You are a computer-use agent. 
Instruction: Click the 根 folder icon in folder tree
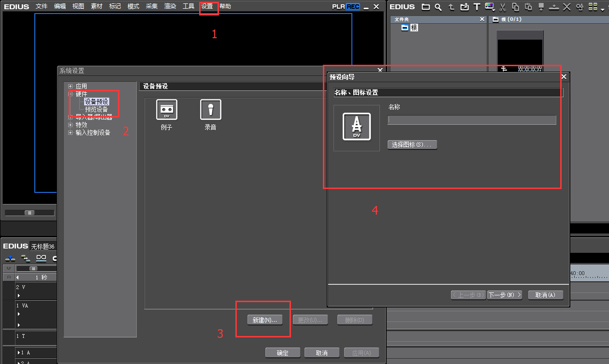pos(405,28)
